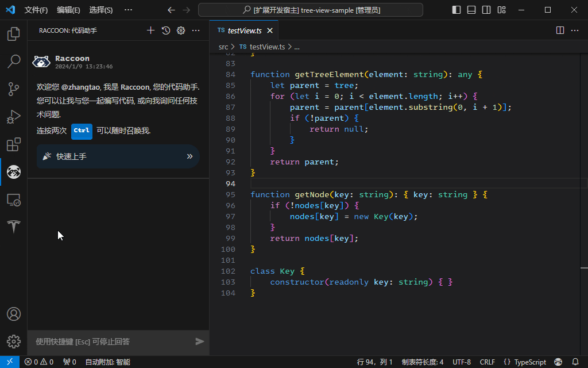Open Raccoon settings gear in panel header
The image size is (588, 368).
[x=181, y=30]
